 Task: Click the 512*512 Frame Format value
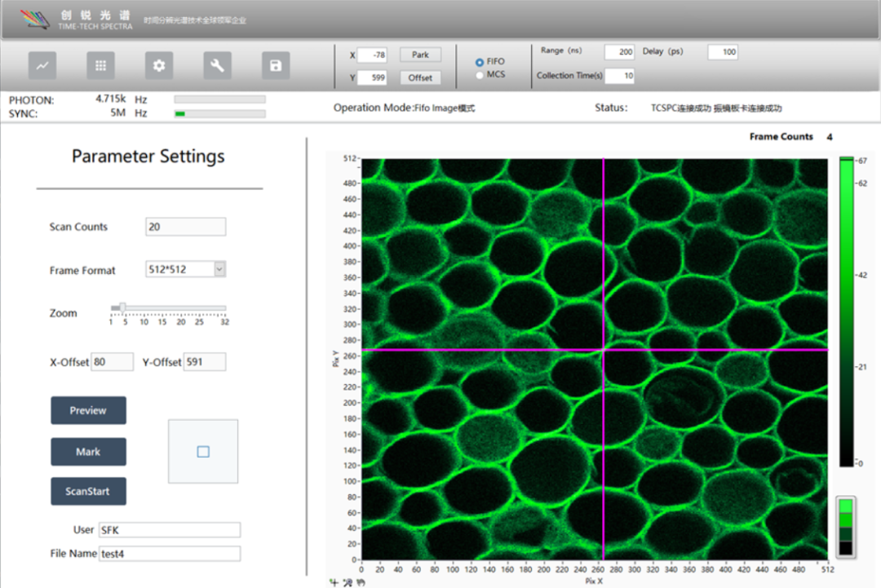[x=179, y=269]
